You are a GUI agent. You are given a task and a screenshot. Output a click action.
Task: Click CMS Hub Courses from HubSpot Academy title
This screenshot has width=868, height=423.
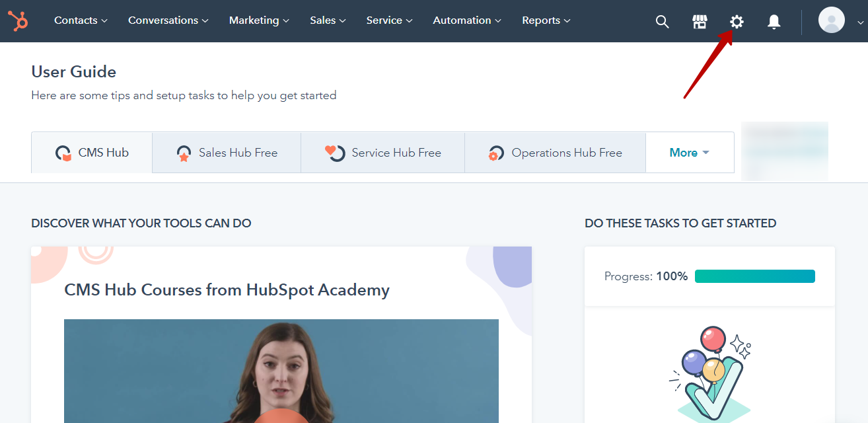pos(227,289)
